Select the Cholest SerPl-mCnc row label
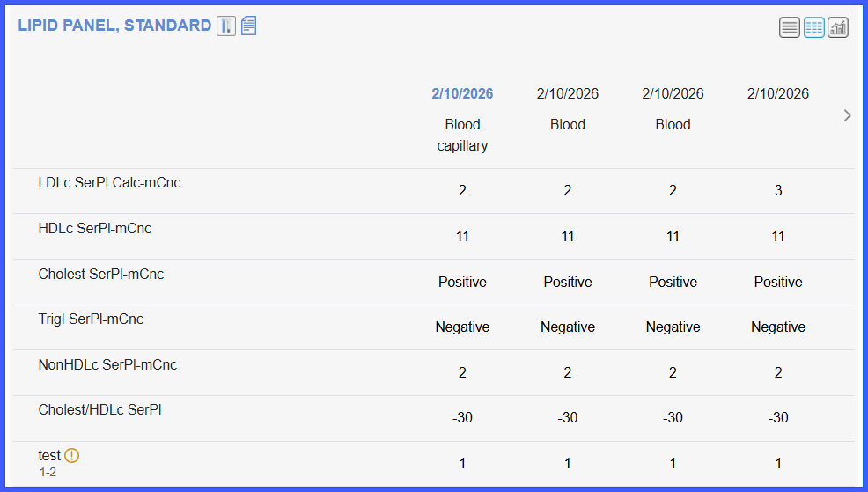 (x=100, y=274)
